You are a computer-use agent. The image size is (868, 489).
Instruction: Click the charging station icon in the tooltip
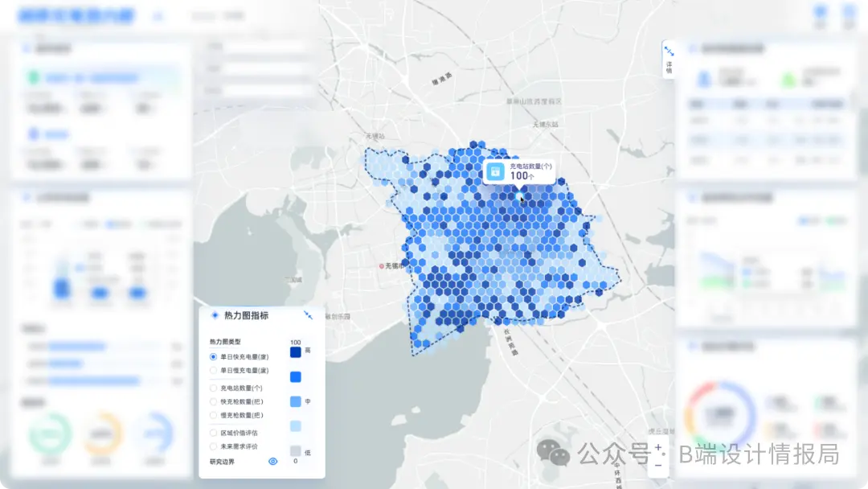pos(497,171)
